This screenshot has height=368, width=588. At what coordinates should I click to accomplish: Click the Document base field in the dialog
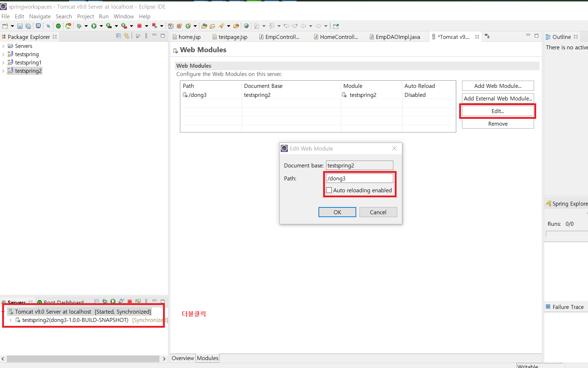(359, 165)
